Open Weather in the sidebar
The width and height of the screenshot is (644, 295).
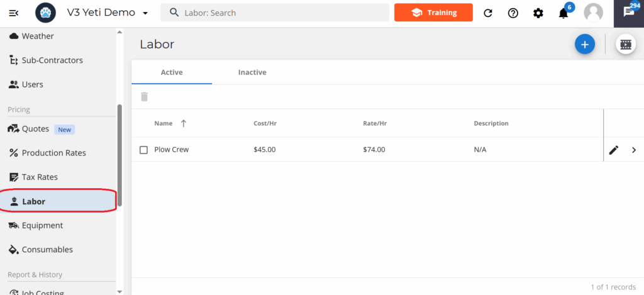(57, 36)
